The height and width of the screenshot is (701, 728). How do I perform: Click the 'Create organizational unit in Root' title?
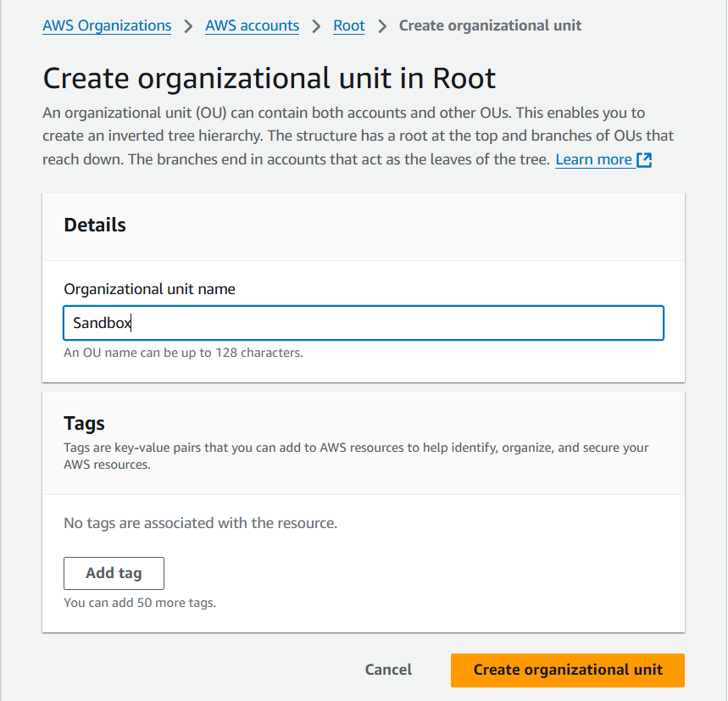(270, 78)
